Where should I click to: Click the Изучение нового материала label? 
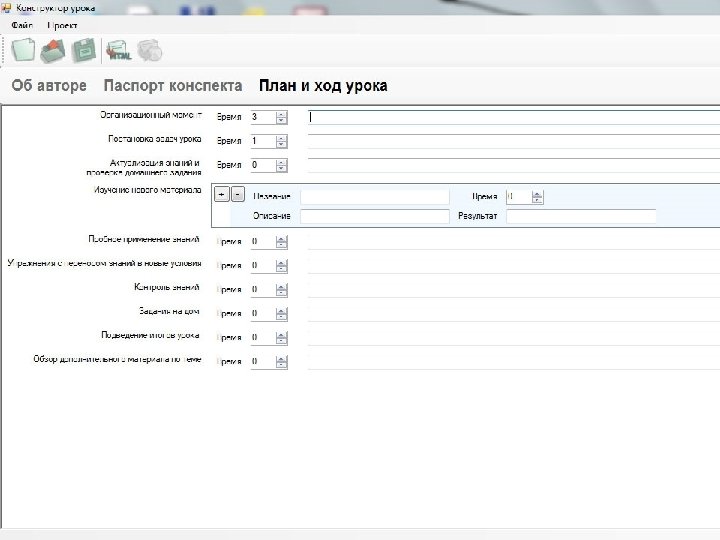click(x=147, y=190)
